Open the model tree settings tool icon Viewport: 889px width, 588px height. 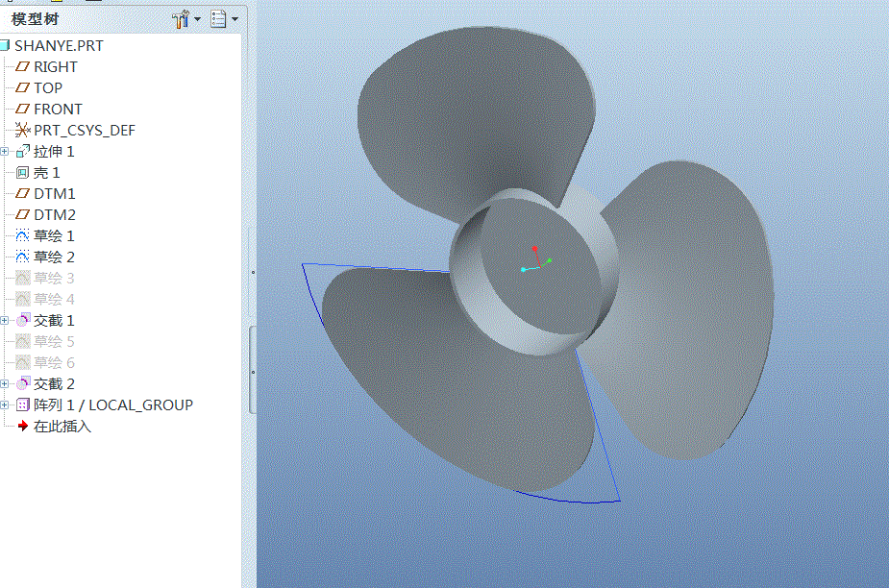click(181, 19)
